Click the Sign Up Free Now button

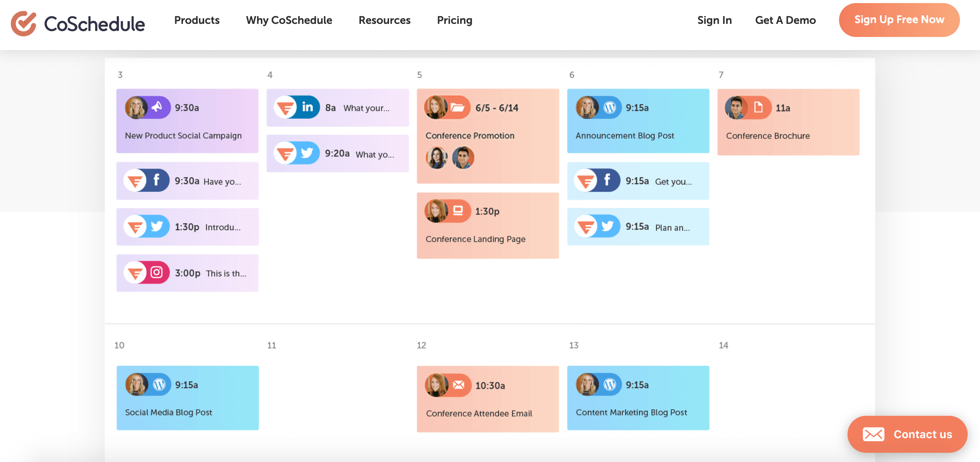[x=899, y=20]
